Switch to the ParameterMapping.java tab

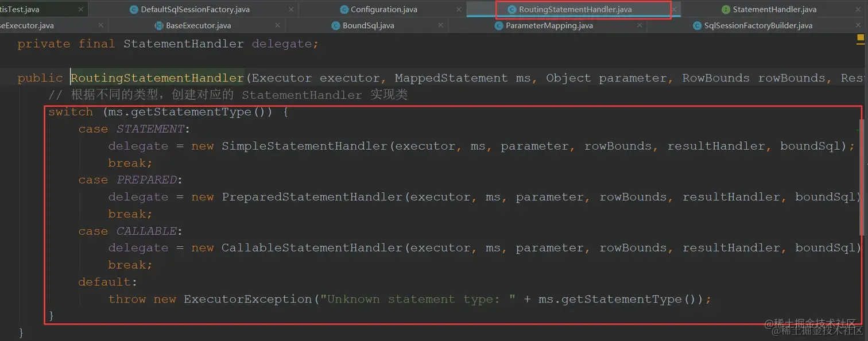549,25
